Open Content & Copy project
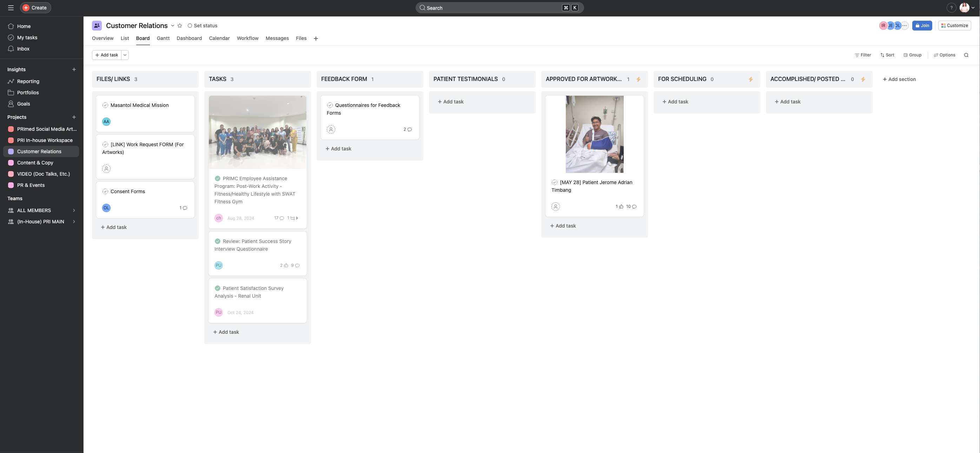 click(41, 163)
